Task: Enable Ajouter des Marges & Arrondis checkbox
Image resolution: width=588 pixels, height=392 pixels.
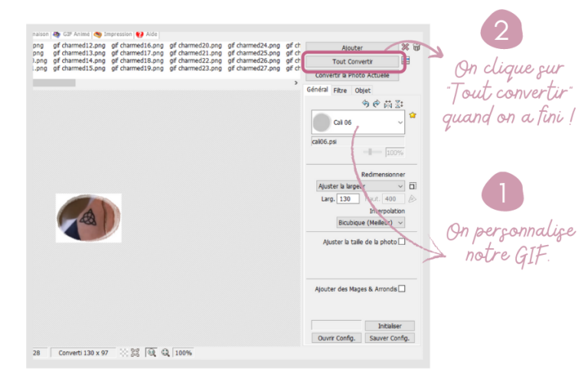Action: [402, 289]
